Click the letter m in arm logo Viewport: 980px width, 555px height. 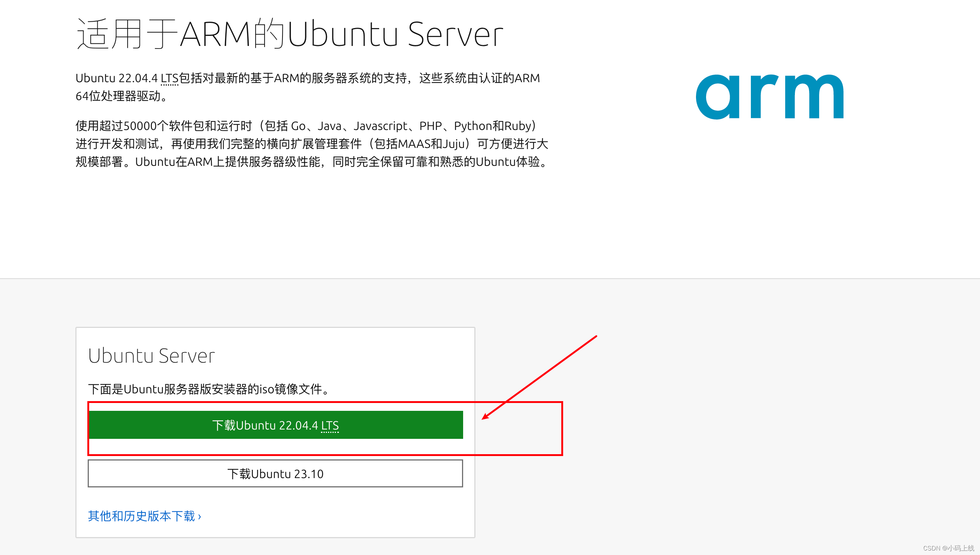(814, 97)
